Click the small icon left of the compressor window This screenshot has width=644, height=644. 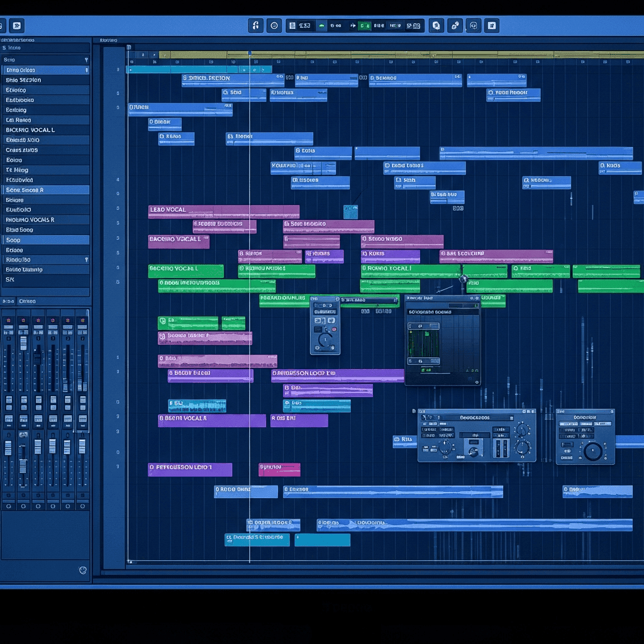pos(414,411)
